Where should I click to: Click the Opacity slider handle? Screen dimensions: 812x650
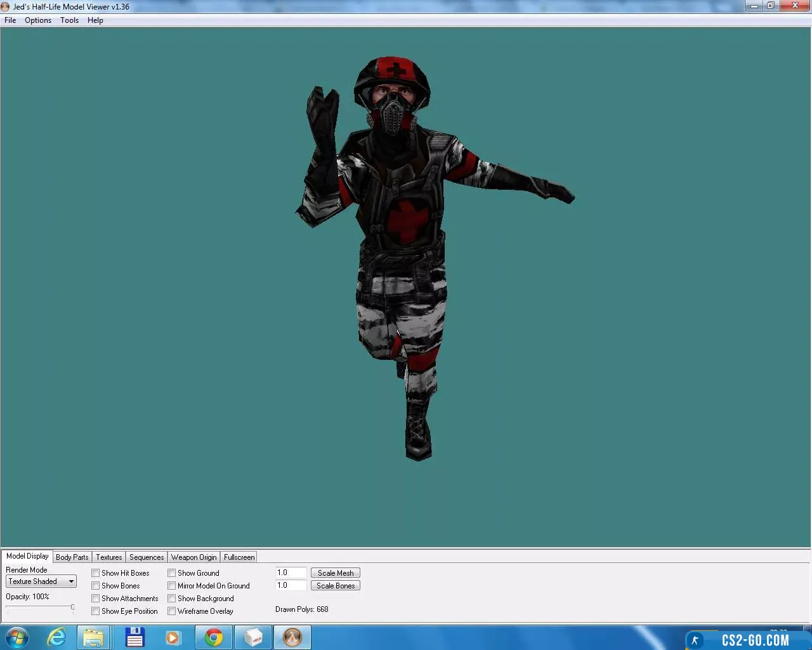click(x=73, y=608)
